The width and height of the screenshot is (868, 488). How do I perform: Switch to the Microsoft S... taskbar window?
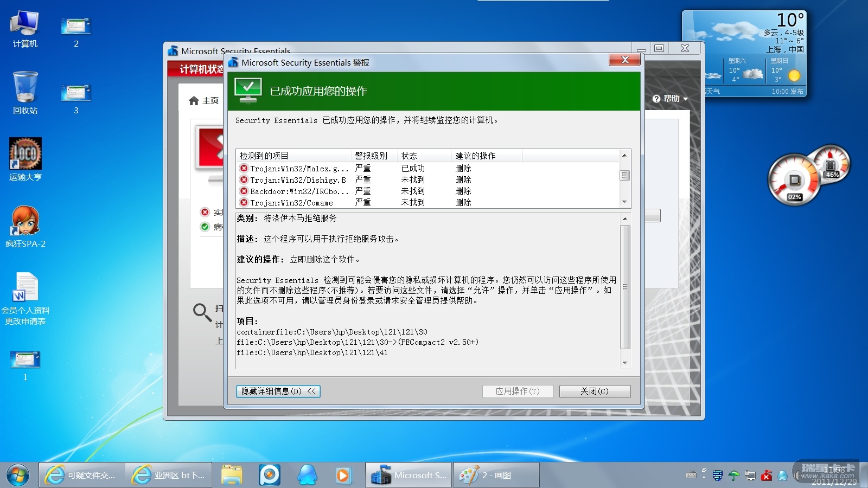(x=409, y=475)
